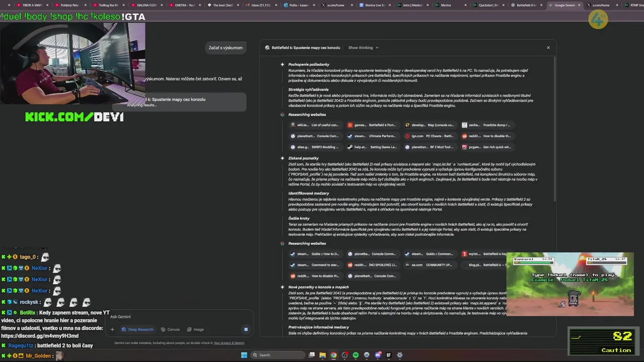Open the help.st Setting Game La... source
The image size is (644, 362).
pyautogui.click(x=373, y=147)
